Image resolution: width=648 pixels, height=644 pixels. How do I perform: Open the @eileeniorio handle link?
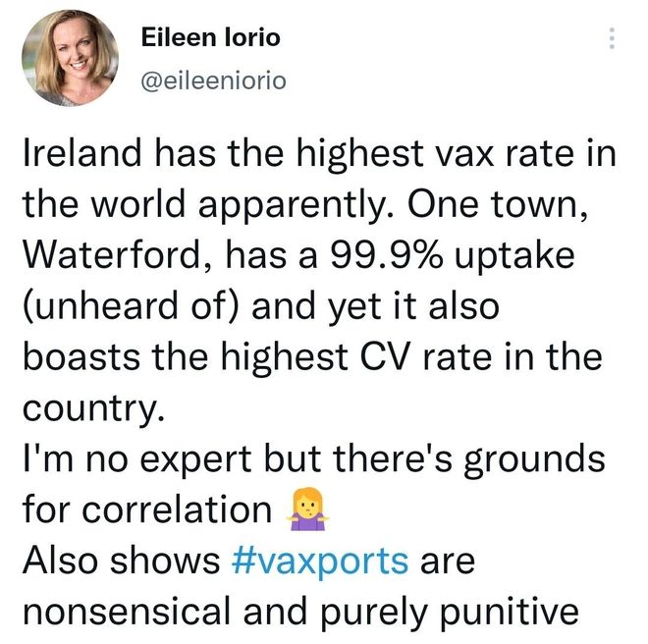pos(214,80)
